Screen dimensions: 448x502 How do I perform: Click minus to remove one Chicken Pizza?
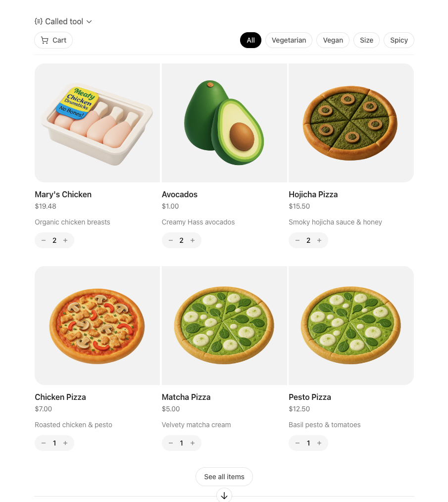tap(44, 443)
